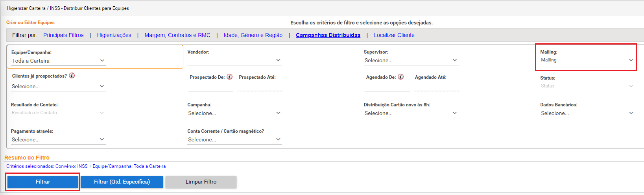Open Criar ou Editar Equipes link
This screenshot has height=195, width=644.
[x=30, y=22]
